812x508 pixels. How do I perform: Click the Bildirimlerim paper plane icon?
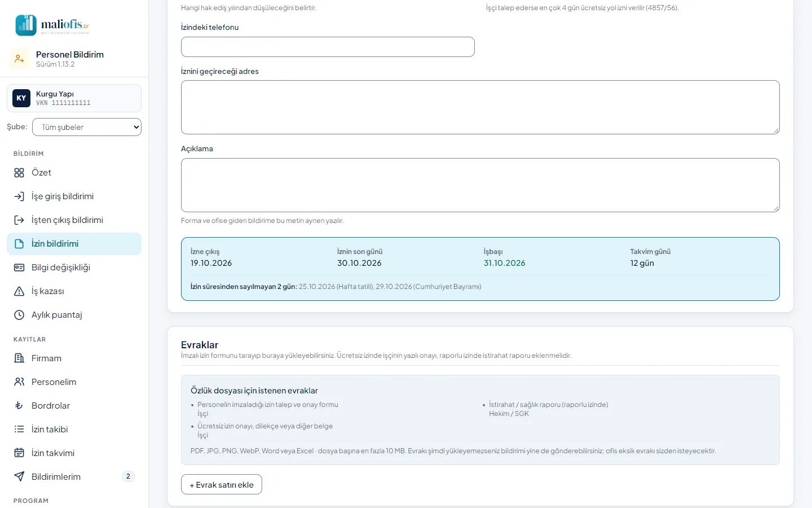coord(19,477)
